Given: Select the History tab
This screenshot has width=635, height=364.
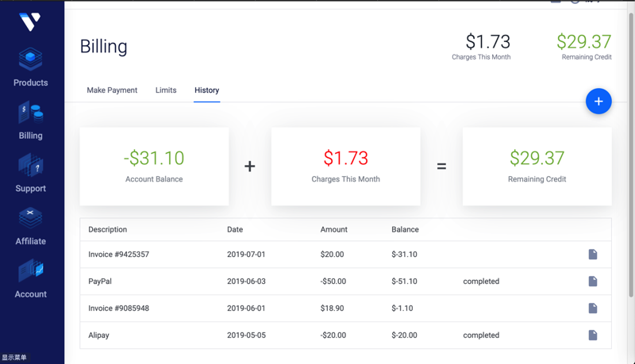Looking at the screenshot, I should [x=206, y=90].
